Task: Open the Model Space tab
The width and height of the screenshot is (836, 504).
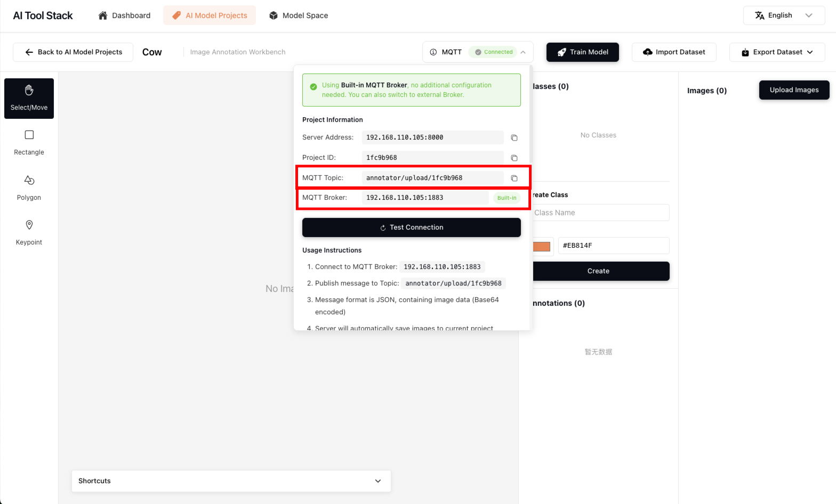Action: coord(298,15)
